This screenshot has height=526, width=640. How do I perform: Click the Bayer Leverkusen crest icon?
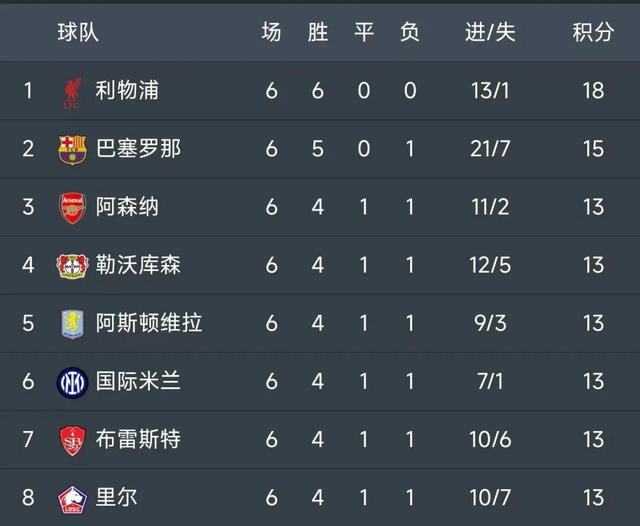pos(73,265)
